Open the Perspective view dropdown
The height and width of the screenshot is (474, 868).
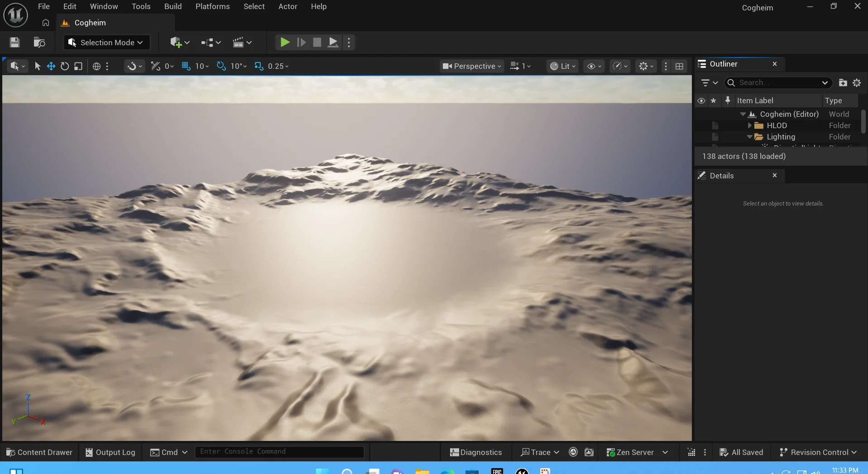pyautogui.click(x=472, y=66)
